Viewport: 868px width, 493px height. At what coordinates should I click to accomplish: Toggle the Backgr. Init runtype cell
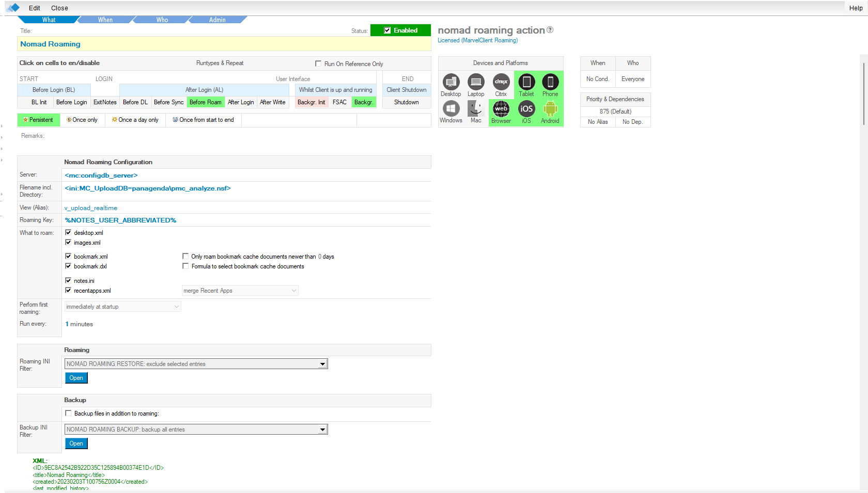312,102
